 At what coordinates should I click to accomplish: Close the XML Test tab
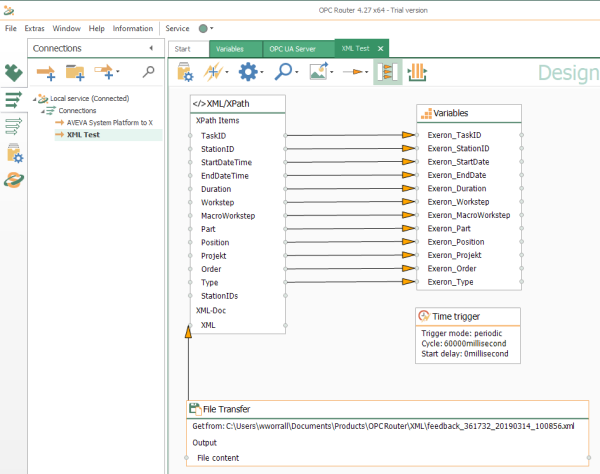[x=381, y=48]
